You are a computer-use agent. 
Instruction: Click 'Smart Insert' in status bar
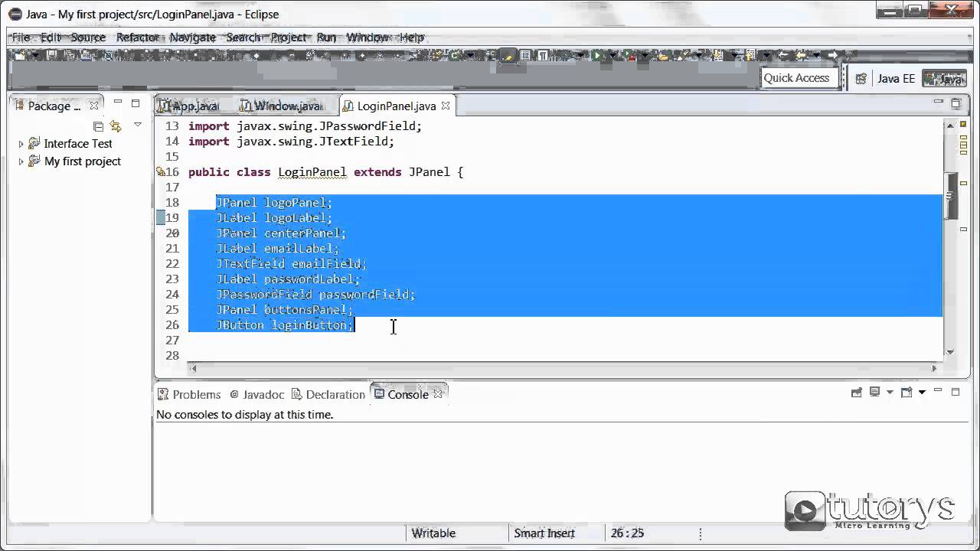pyautogui.click(x=544, y=533)
